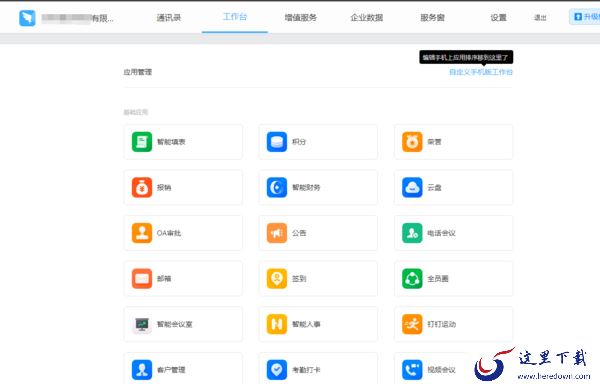Viewport: 600px width, 384px height.
Task: Open the 公告 announcement megaphone icon
Action: (277, 233)
